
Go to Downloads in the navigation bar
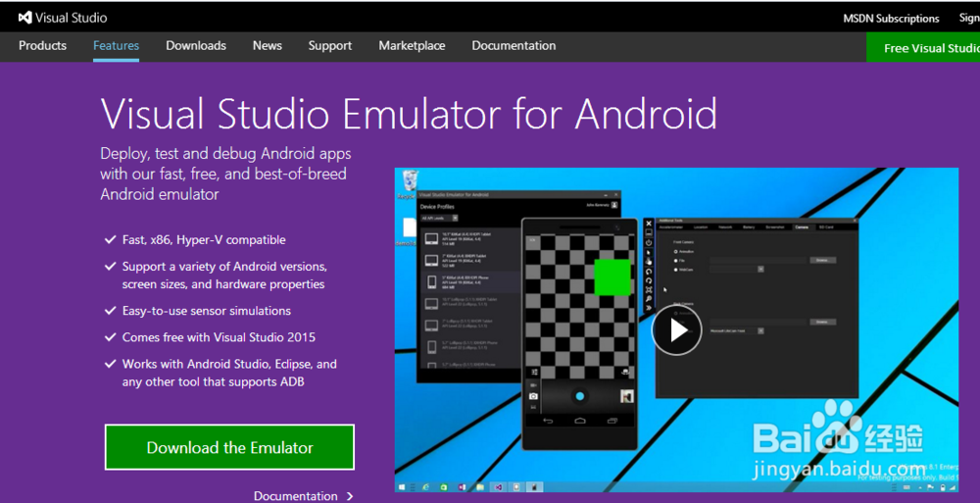point(196,46)
